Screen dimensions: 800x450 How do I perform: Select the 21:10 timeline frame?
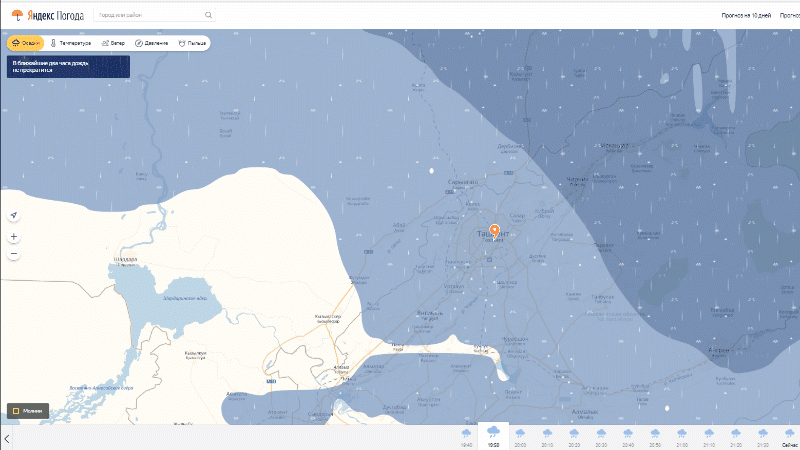point(709,438)
